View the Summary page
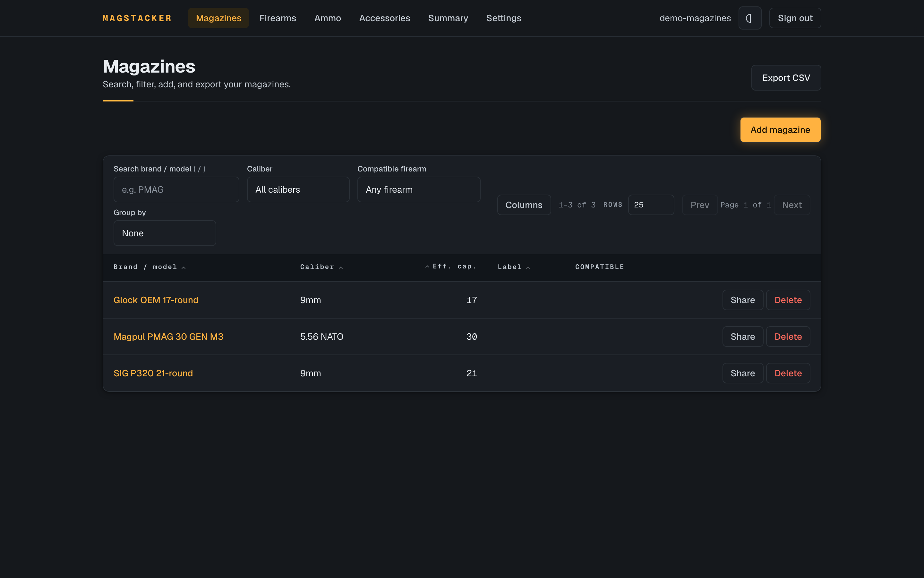 coord(448,18)
